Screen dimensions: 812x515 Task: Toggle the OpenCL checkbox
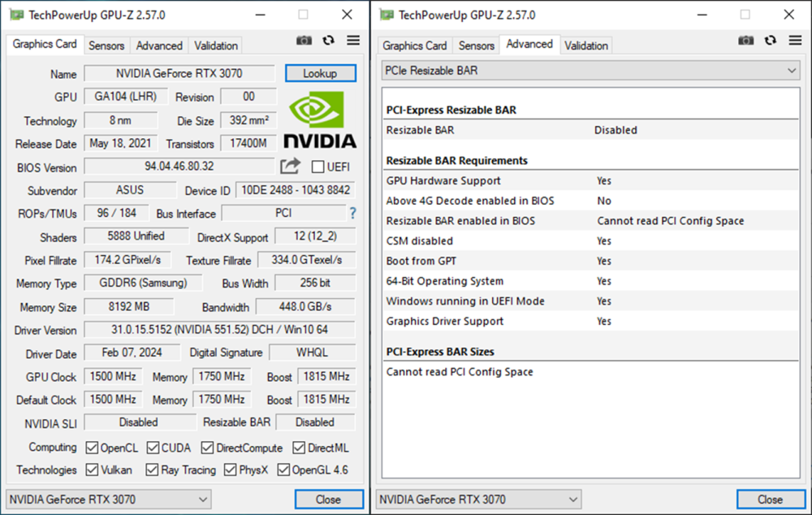[92, 448]
